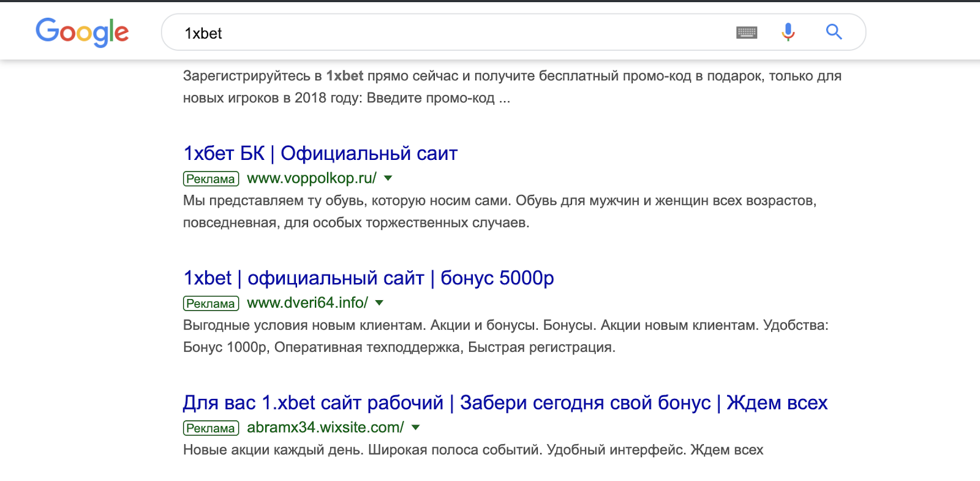Open the on-screen keyboard icon
The image size is (980, 481).
747,32
